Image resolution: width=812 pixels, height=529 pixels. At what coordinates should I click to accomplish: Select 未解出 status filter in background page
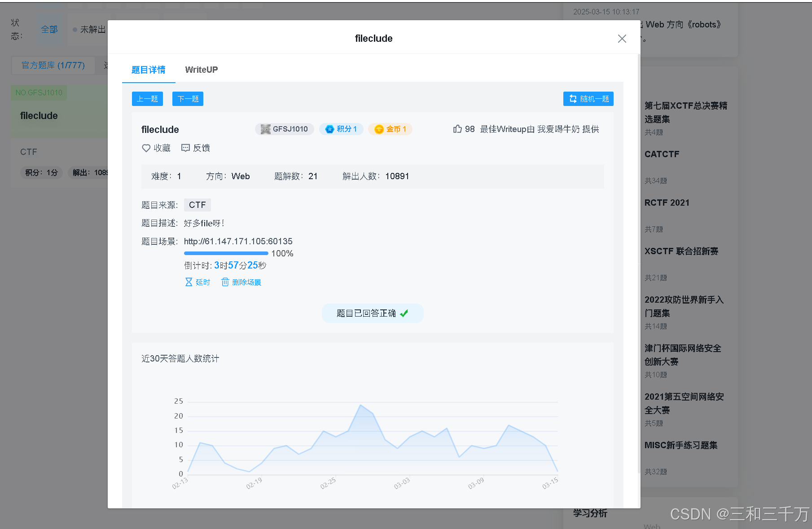89,30
